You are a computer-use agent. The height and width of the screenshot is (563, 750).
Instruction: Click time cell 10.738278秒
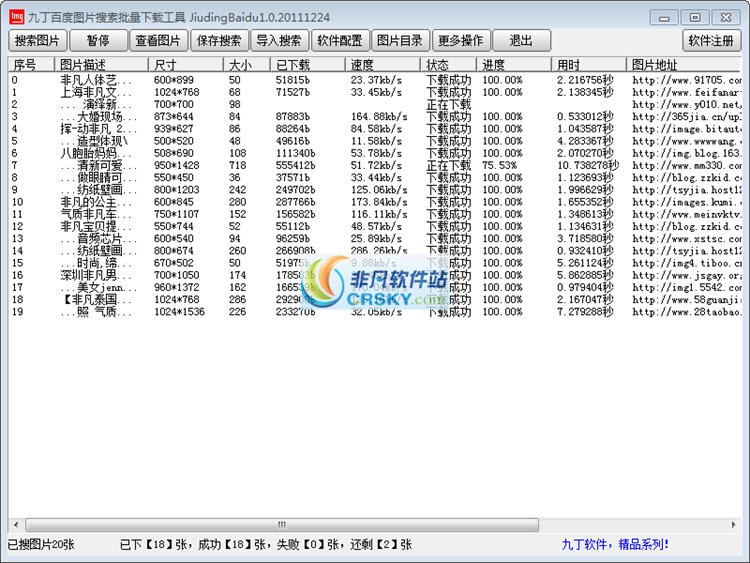pos(588,165)
